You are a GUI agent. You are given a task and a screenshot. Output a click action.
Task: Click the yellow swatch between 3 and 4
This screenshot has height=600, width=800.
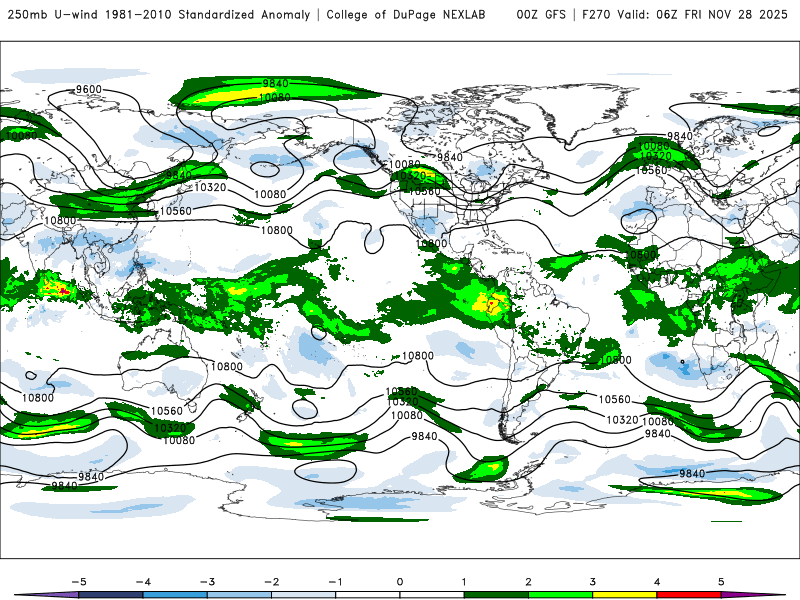pos(624,595)
